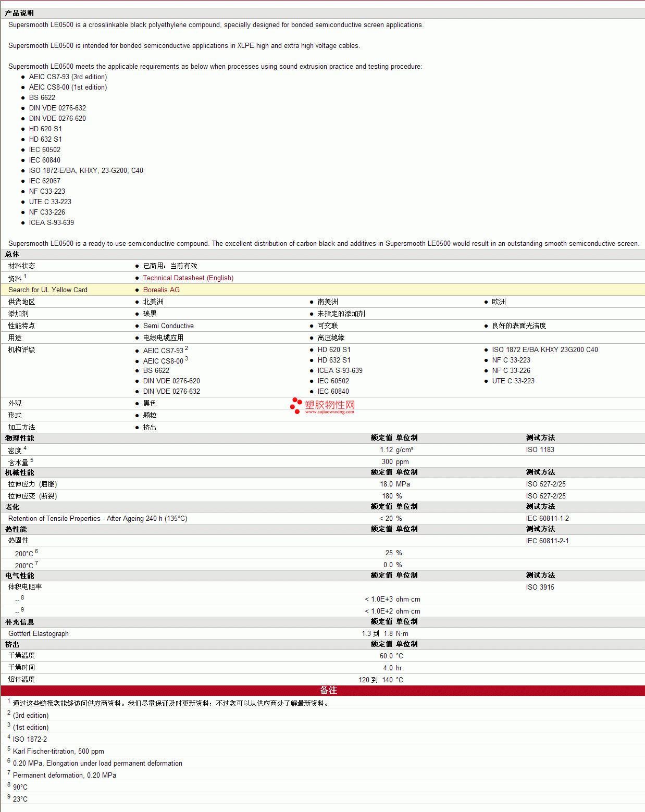645x812 pixels.
Task: Select ISO 1872 E/BA KHXY 23G200 C40 rating
Action: click(545, 350)
